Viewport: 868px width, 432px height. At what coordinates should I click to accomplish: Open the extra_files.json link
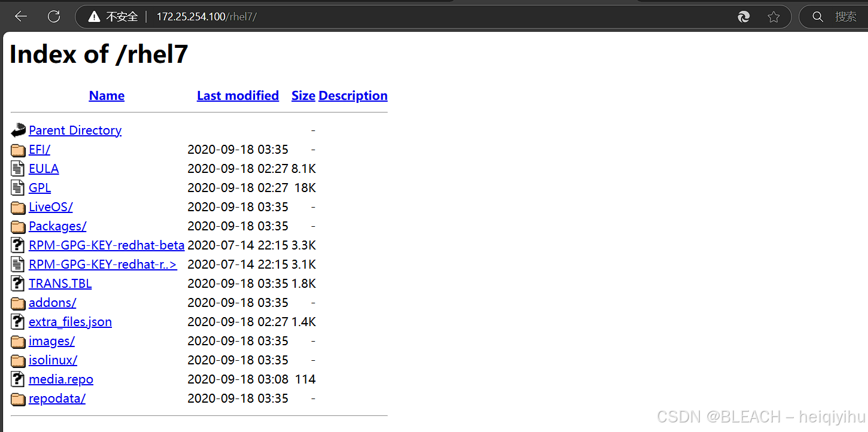click(70, 322)
